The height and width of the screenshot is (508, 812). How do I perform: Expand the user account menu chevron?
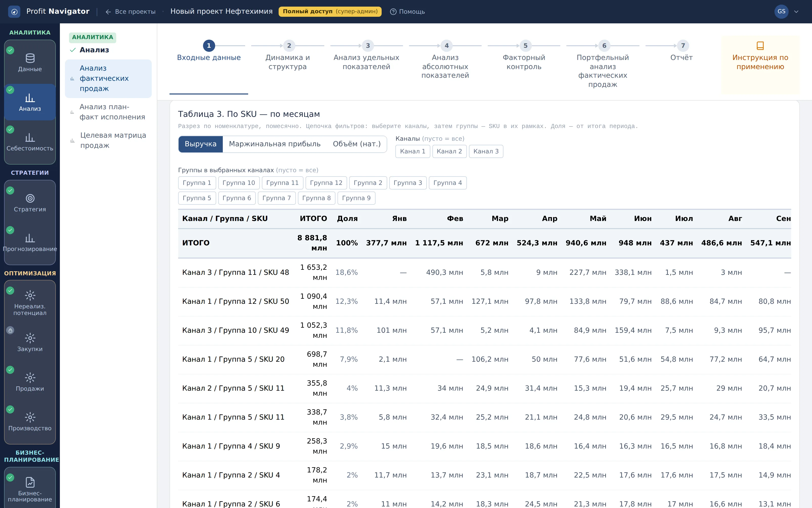point(796,12)
